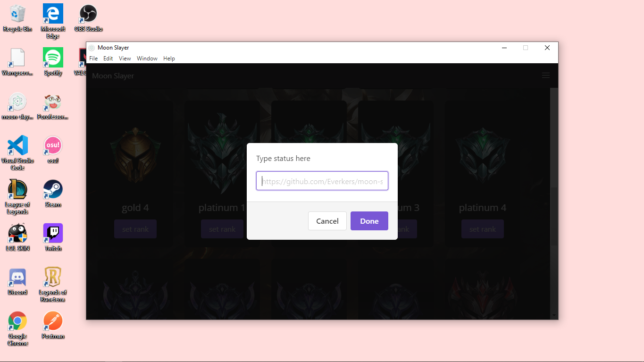Select the moon-slayer desktop shortcut
Image resolution: width=644 pixels, height=362 pixels.
[17, 106]
